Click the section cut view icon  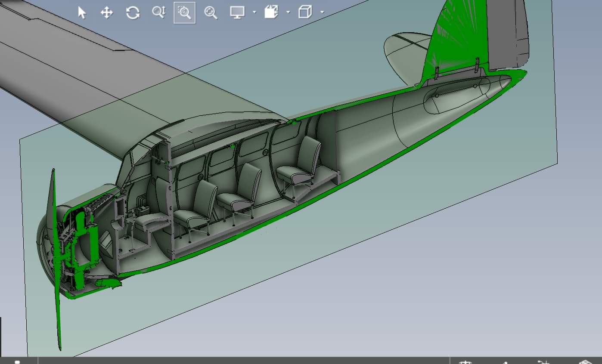[271, 12]
